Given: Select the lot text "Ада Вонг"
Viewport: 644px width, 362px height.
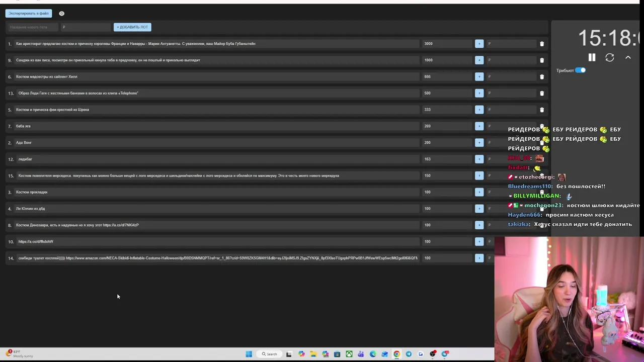Looking at the screenshot, I should click(24, 143).
